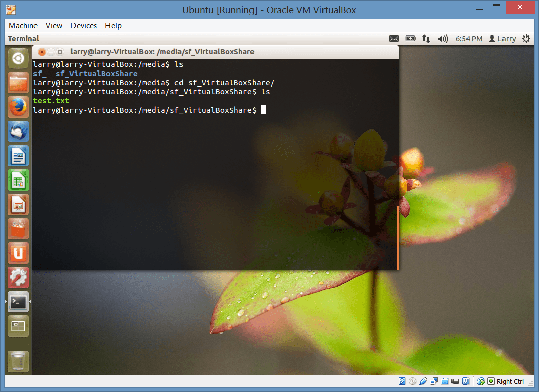The height and width of the screenshot is (392, 539).
Task: Click the keyboard capture arrow icon
Action: (491, 381)
